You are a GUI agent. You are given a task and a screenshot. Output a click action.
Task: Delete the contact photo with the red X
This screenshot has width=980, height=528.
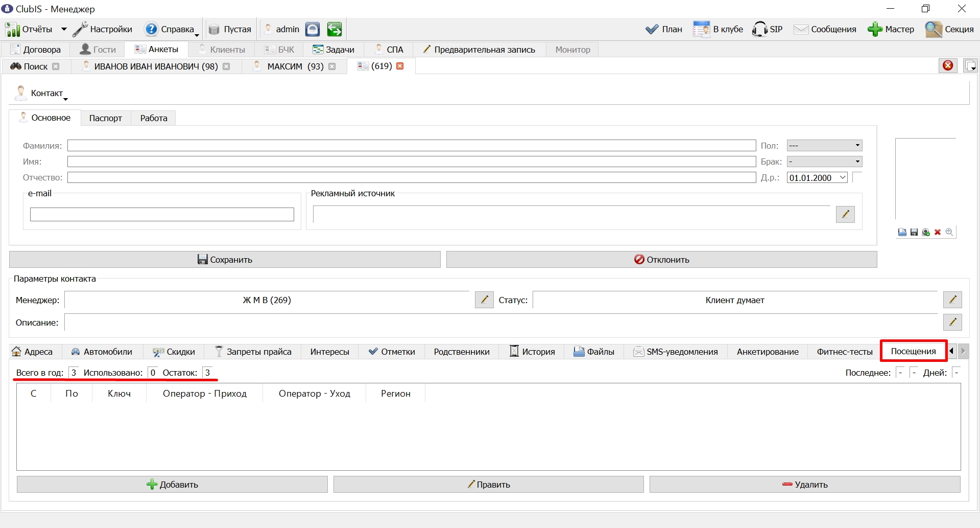coord(938,232)
